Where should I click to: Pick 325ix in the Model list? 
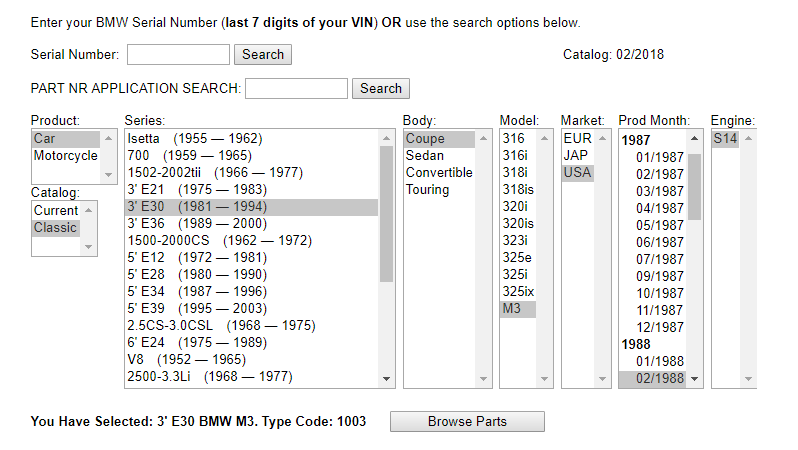[x=516, y=292]
